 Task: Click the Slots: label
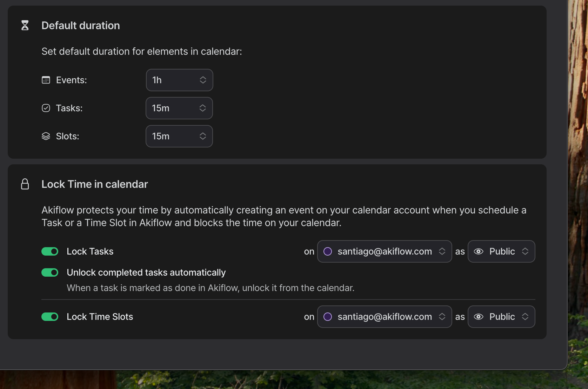point(68,136)
